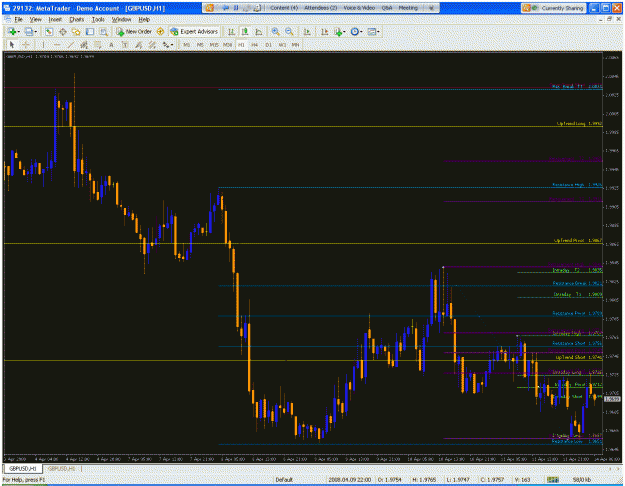Select the Crosshair tool
Screen dimensions: 625x486
coord(26,45)
